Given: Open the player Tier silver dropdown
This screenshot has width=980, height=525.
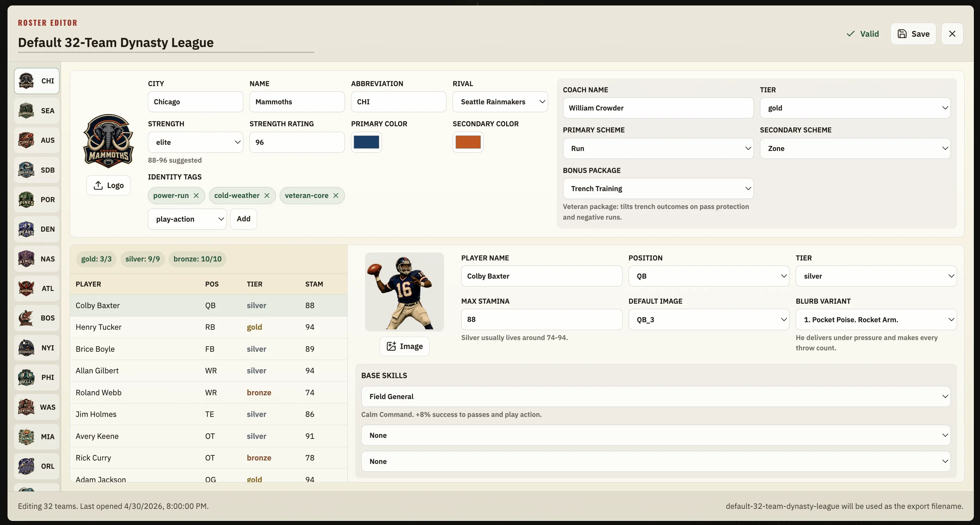Looking at the screenshot, I should tap(876, 276).
